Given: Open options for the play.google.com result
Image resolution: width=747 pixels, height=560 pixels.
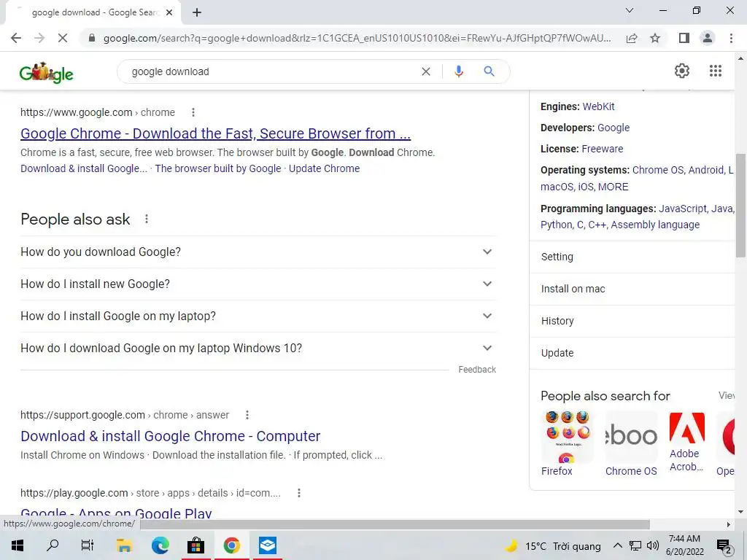Looking at the screenshot, I should pos(298,493).
